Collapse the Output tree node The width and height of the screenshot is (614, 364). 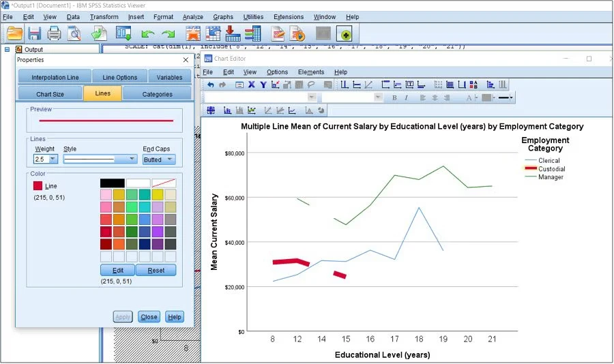(x=7, y=50)
